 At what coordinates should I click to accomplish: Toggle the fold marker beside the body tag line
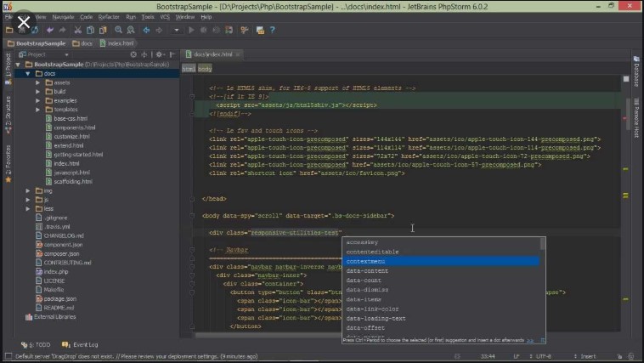click(x=192, y=215)
